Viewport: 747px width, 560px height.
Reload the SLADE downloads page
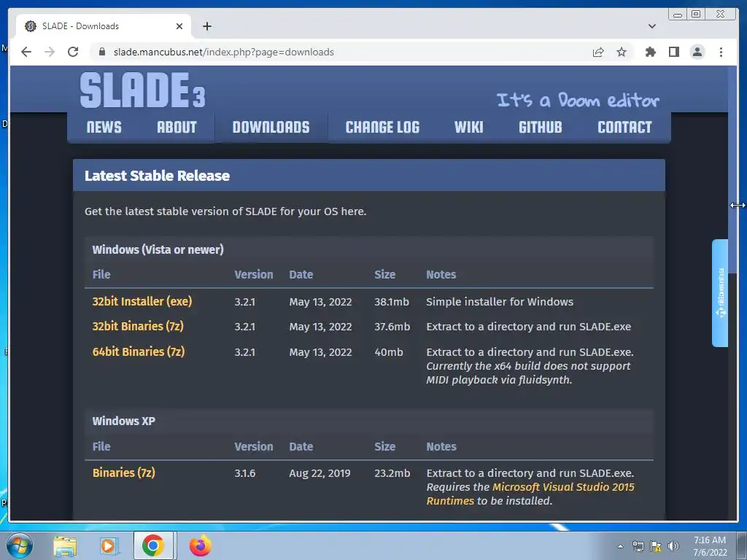click(73, 52)
